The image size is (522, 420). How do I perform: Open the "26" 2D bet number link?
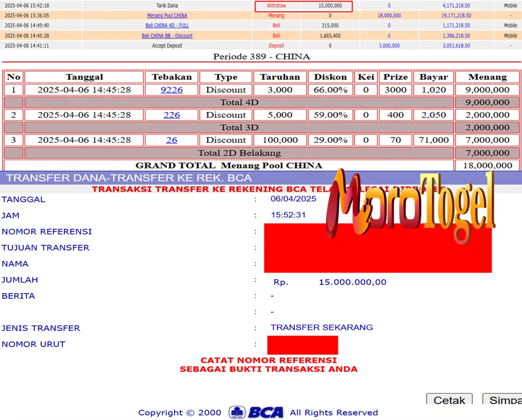(x=172, y=140)
